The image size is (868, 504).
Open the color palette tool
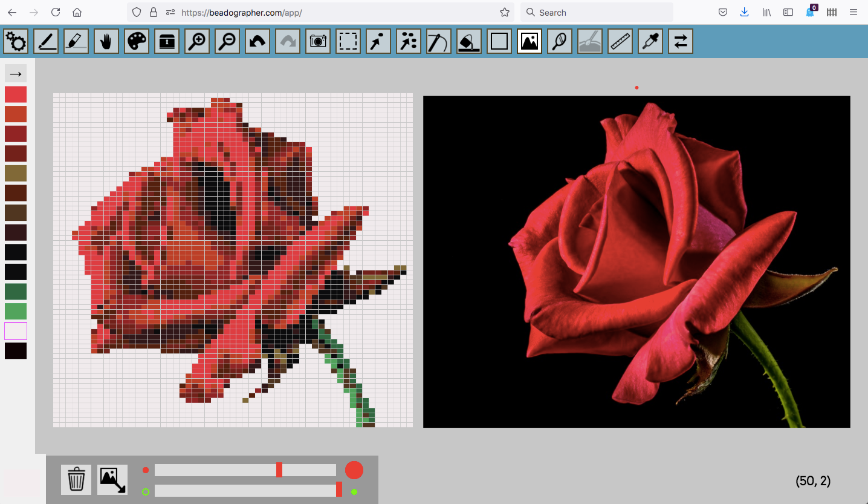137,41
